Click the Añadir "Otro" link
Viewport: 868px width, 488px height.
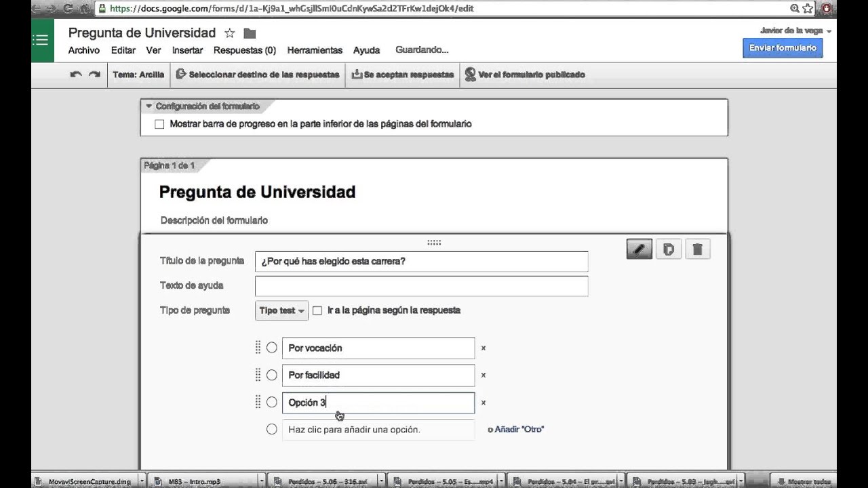[x=519, y=429]
